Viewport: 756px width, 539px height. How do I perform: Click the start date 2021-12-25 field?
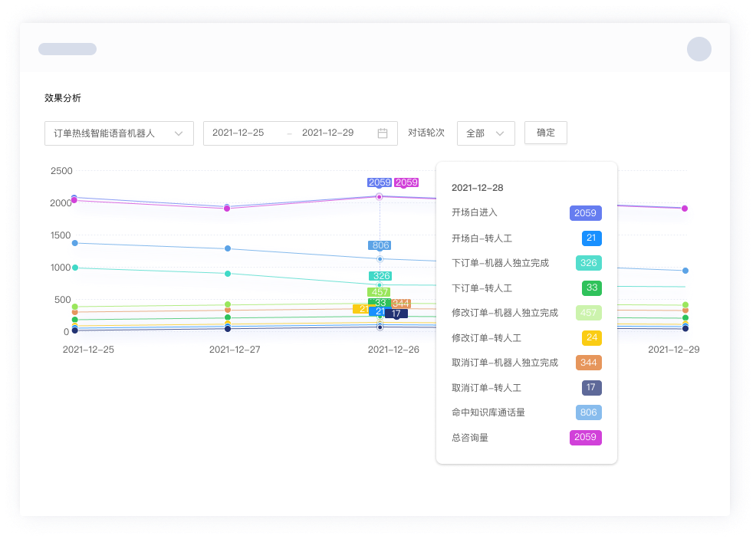pos(238,133)
